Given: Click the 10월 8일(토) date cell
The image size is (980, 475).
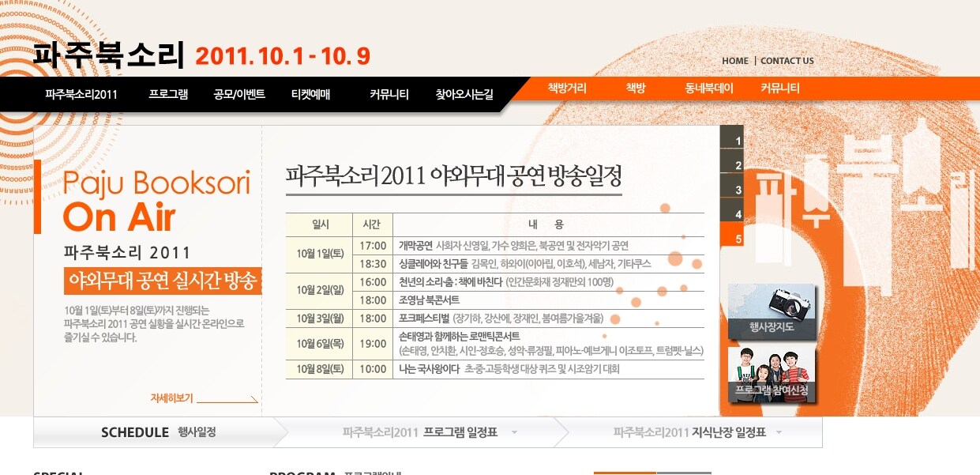Looking at the screenshot, I should tap(321, 369).
